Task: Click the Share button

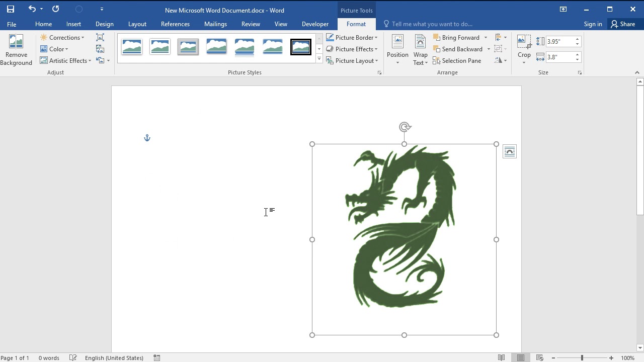Action: click(623, 24)
